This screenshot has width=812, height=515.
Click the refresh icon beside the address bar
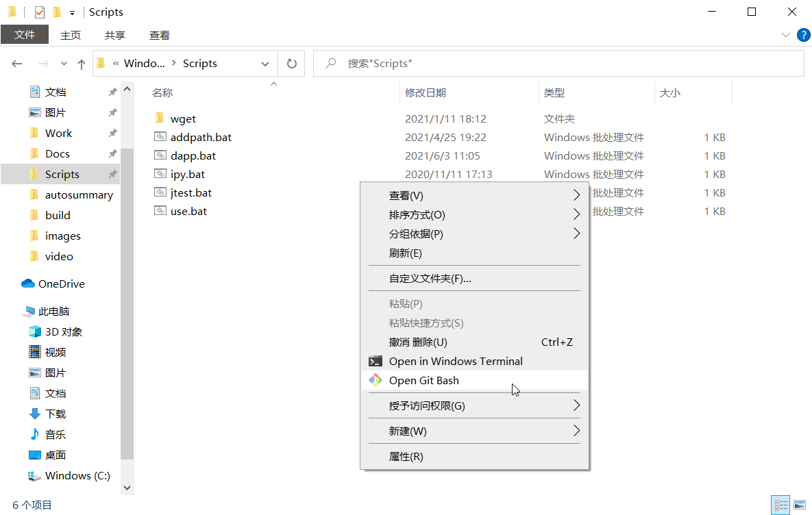[291, 63]
